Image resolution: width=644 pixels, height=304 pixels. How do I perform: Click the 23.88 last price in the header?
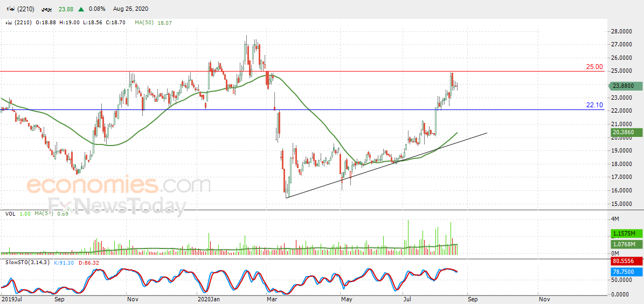pos(67,9)
